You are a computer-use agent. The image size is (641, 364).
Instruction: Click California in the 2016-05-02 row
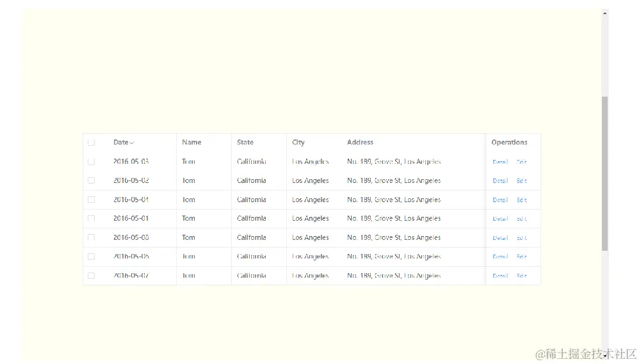click(252, 180)
